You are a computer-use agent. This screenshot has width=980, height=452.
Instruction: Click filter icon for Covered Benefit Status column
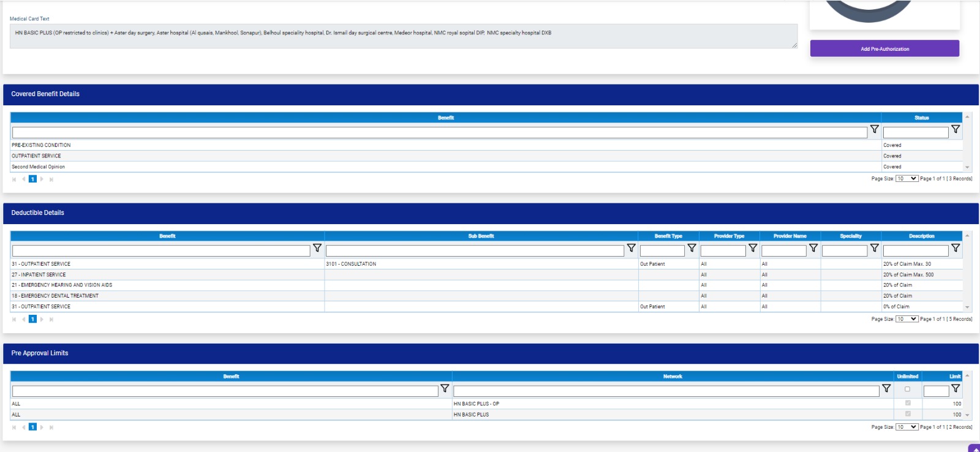coord(955,129)
